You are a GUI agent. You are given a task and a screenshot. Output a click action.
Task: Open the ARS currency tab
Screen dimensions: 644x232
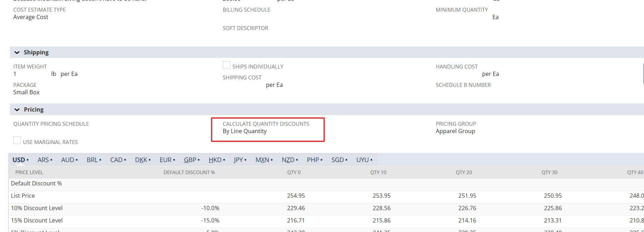click(x=43, y=160)
